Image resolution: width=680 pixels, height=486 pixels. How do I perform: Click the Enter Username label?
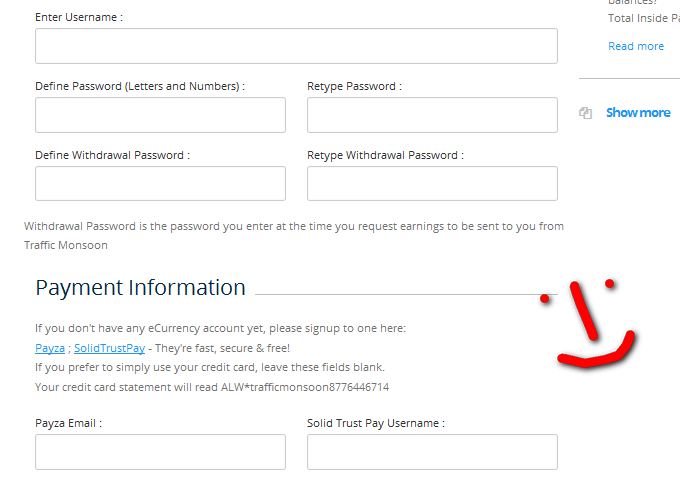click(x=79, y=18)
